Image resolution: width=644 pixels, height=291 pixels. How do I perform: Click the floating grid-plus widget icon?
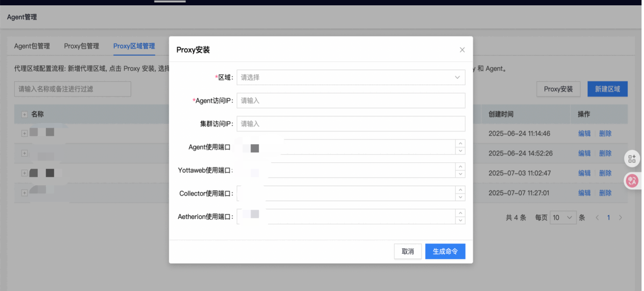[x=632, y=159]
